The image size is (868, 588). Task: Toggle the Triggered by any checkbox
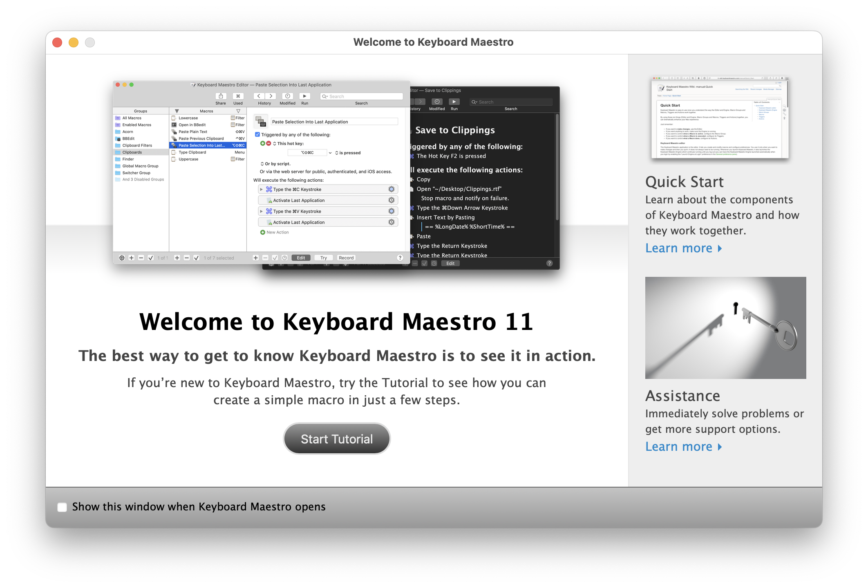(257, 134)
